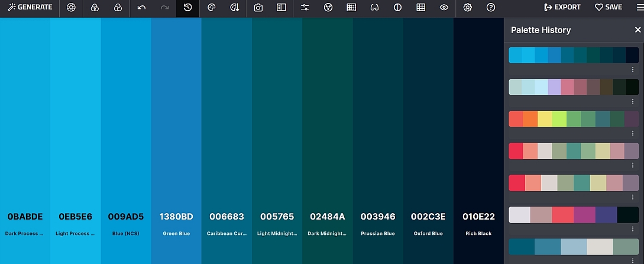Click hex code 009AD5
Image resolution: width=644 pixels, height=264 pixels.
126,217
